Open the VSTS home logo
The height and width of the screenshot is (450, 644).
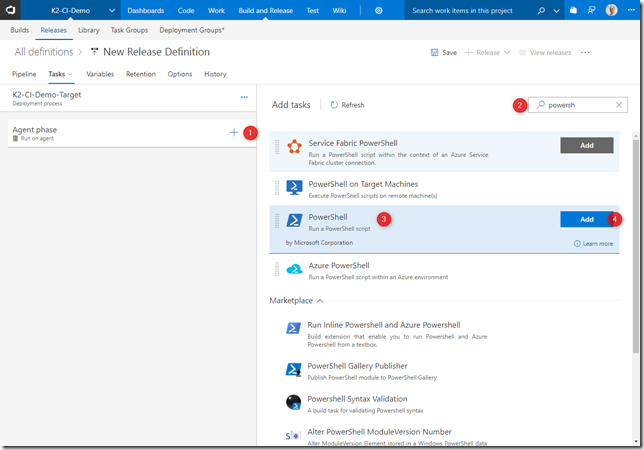click(x=10, y=10)
